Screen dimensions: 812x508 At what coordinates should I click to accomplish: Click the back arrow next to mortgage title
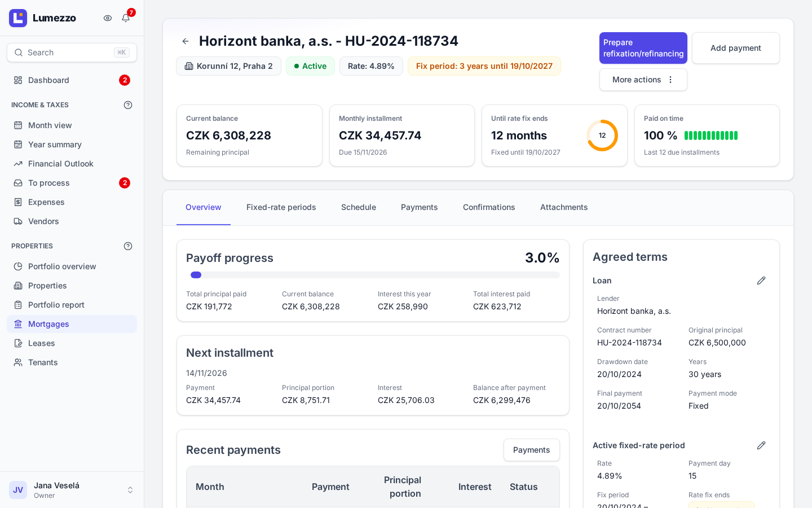click(x=186, y=41)
